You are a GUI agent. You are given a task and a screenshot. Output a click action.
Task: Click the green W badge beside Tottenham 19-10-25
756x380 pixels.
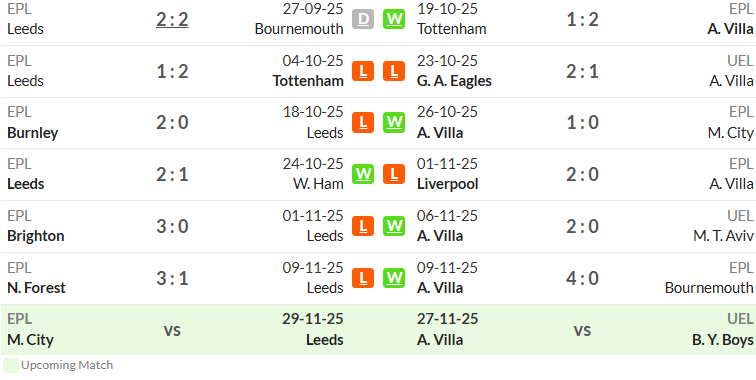[394, 19]
